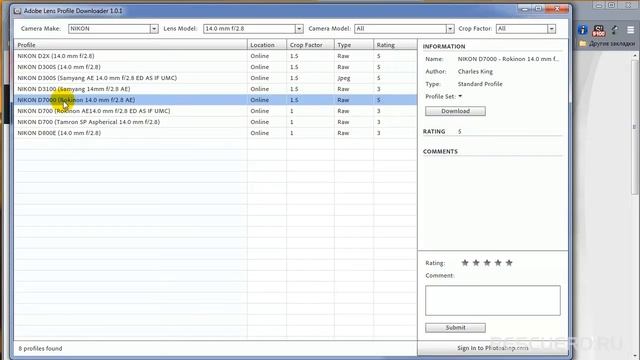Sort by the Location column header
The image size is (640, 360).
tap(267, 45)
